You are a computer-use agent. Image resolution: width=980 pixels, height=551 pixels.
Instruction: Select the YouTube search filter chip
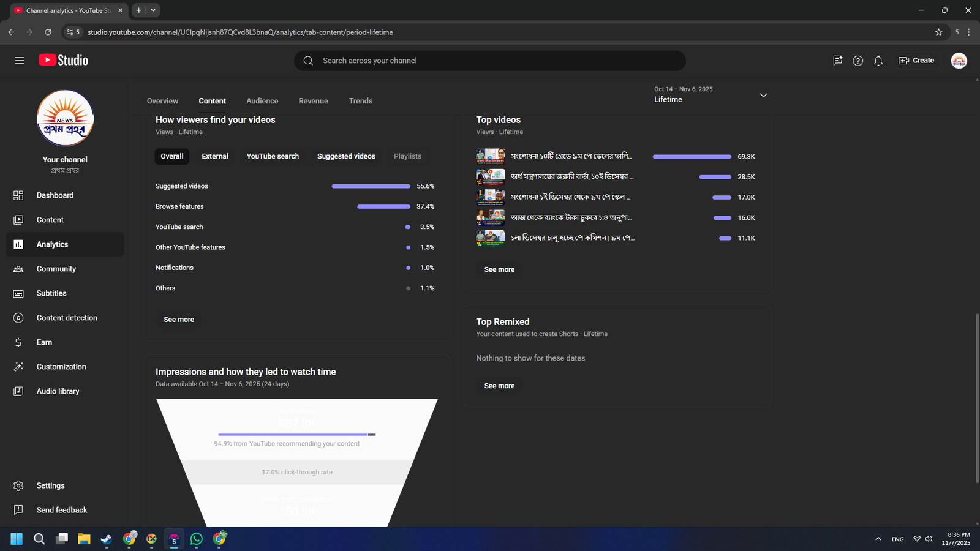point(273,156)
